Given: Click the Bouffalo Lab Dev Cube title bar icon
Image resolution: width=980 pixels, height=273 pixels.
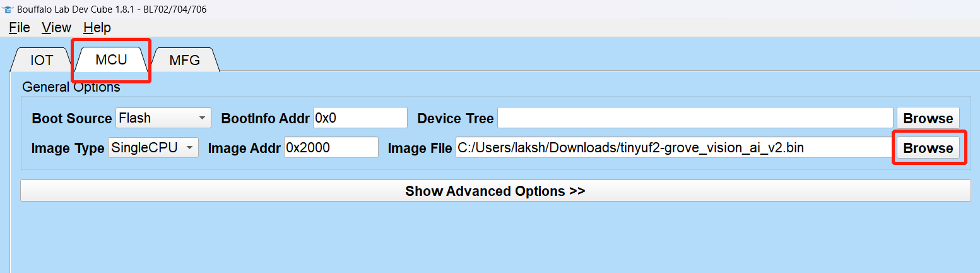Looking at the screenshot, I should click(x=8, y=9).
